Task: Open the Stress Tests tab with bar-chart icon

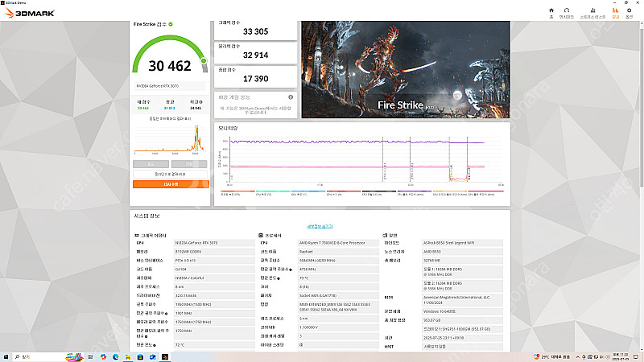Action: pos(592,13)
